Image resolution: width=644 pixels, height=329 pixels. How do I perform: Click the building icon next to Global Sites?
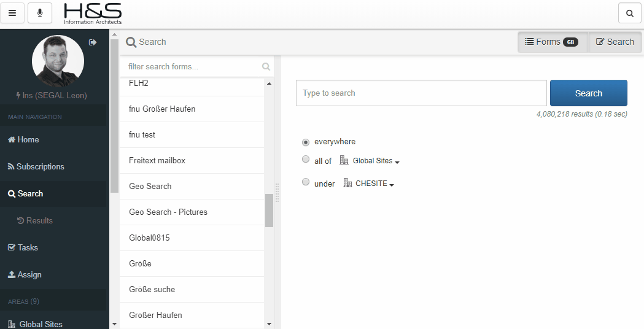point(344,160)
